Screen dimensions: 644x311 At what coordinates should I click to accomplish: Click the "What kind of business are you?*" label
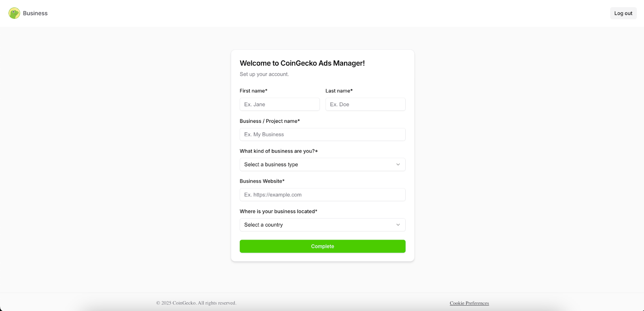[279, 151]
